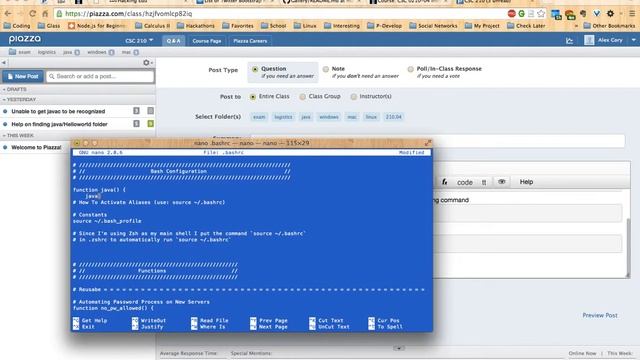Open the Online Now stats link

(x=582, y=353)
